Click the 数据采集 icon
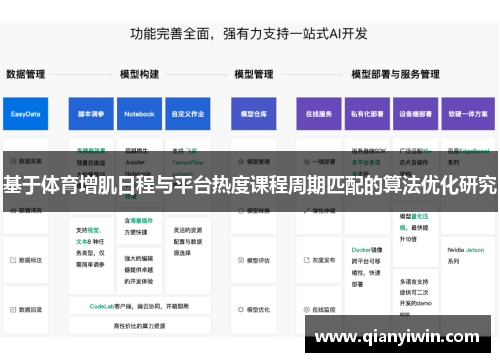The height and width of the screenshot is (362, 500). pyautogui.click(x=13, y=161)
